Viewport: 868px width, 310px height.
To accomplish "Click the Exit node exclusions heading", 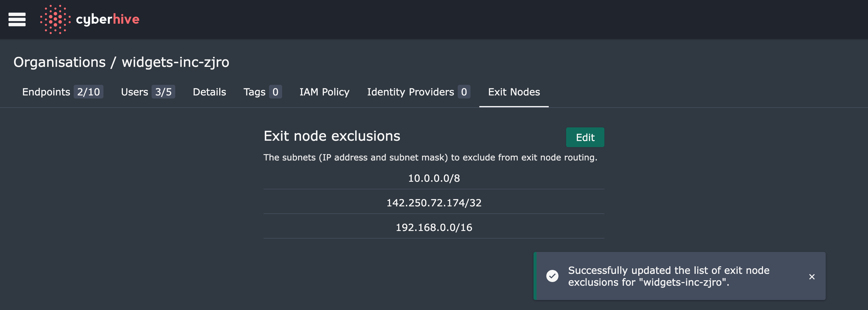I will pos(331,136).
